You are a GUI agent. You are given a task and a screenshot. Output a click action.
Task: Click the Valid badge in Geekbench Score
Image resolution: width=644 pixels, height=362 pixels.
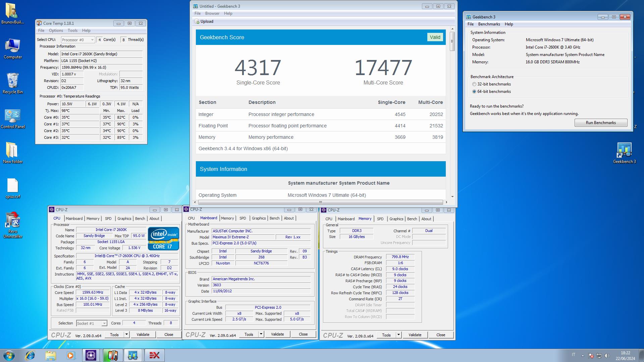click(x=435, y=37)
